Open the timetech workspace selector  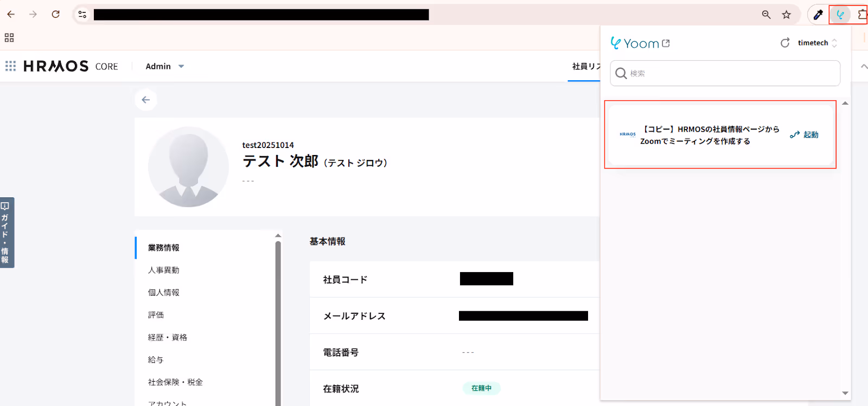pos(818,43)
